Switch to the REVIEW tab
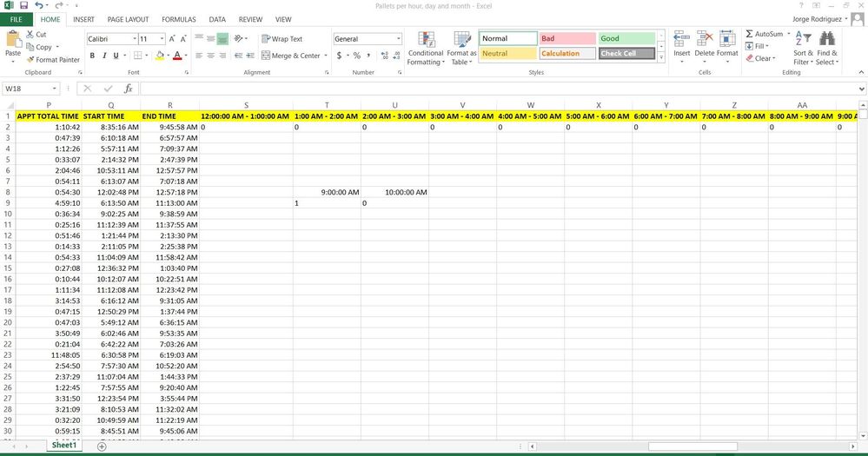The image size is (868, 456). pos(251,19)
